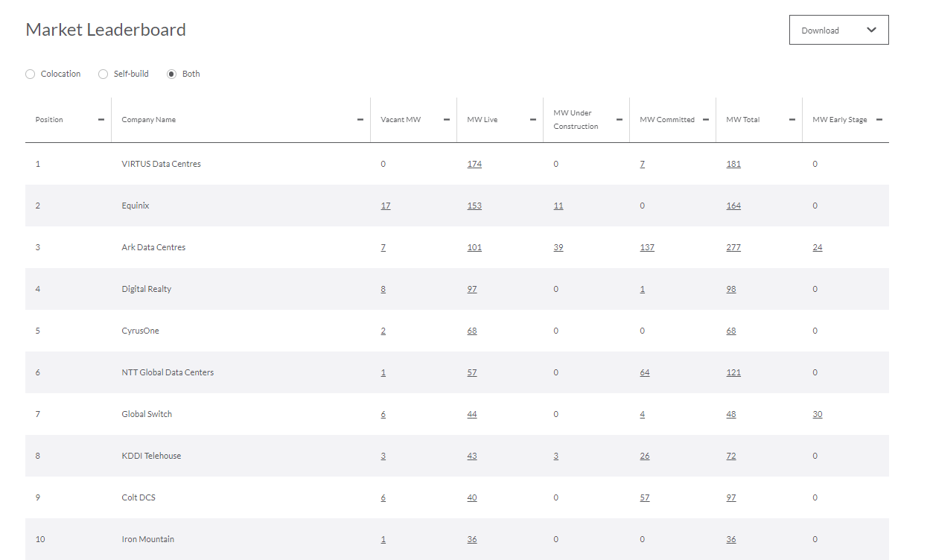Click Global Switch MW Early Stage 30 link
933x560 pixels.
coord(818,414)
